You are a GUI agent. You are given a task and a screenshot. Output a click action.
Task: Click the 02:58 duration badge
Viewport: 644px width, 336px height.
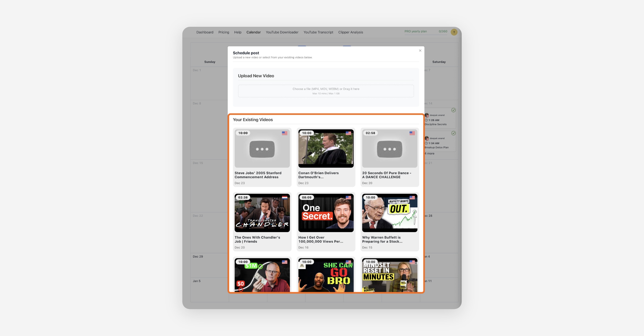pyautogui.click(x=370, y=133)
